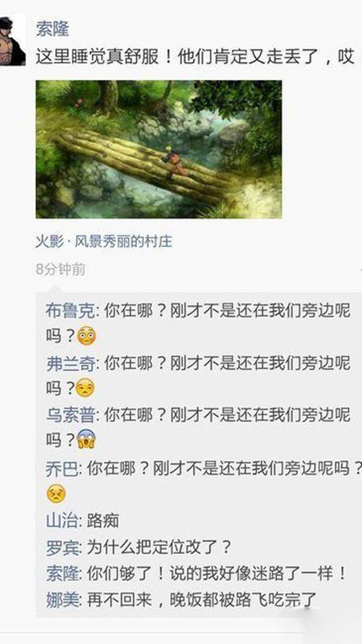Tap the screaming emoji in 乌索普's comment

click(x=86, y=440)
